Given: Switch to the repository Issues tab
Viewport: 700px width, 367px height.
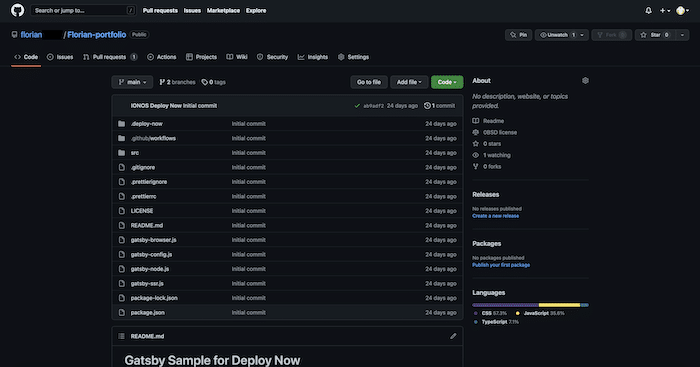Looking at the screenshot, I should click(x=60, y=57).
